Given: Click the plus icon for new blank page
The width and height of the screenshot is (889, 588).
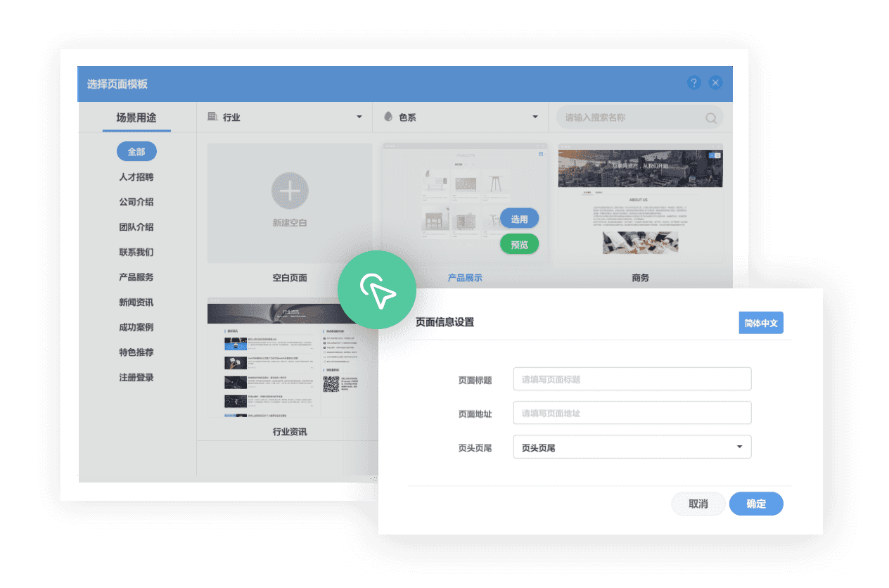Looking at the screenshot, I should point(290,191).
